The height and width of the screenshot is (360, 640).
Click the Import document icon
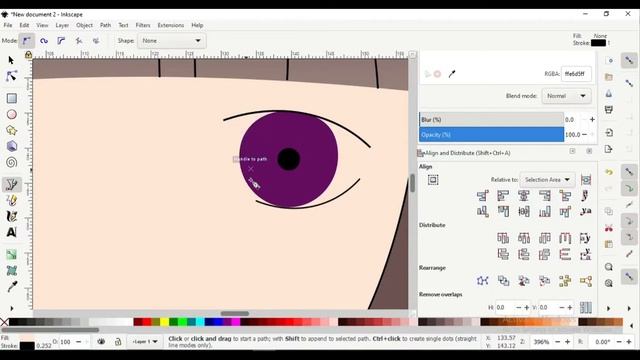pos(609,133)
